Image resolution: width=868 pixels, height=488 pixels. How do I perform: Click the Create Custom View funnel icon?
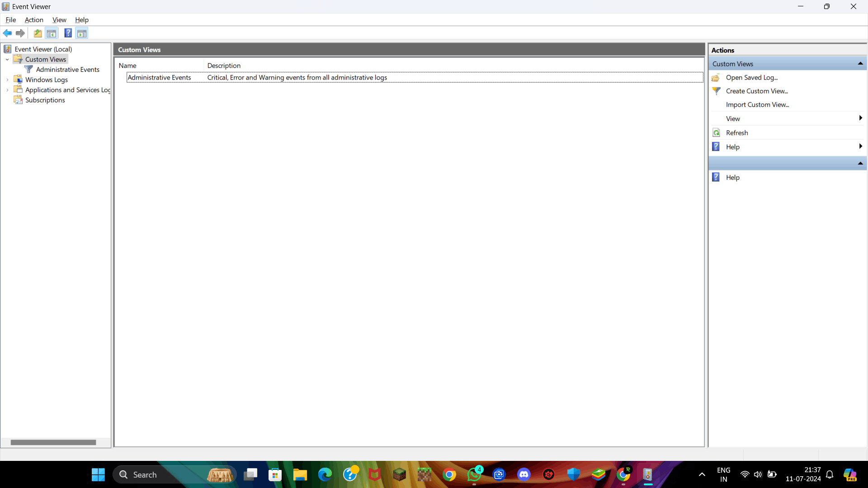[717, 91]
